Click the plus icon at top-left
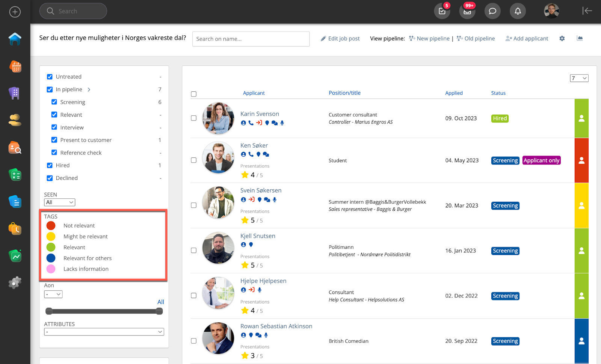The width and height of the screenshot is (601, 364). click(15, 12)
